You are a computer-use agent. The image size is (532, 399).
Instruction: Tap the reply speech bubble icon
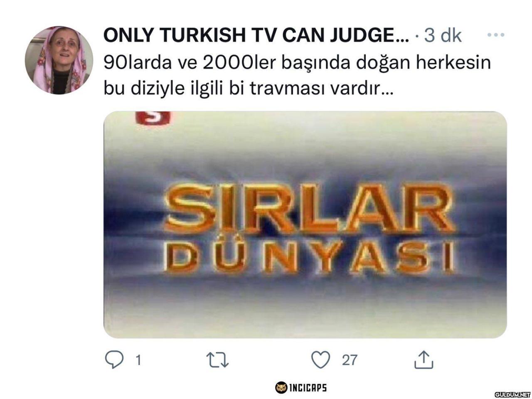[114, 360]
